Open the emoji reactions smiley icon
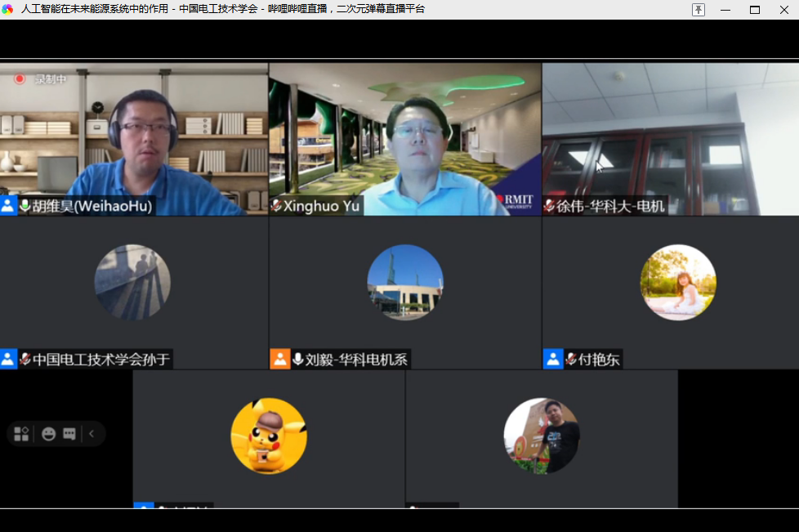 coord(49,434)
